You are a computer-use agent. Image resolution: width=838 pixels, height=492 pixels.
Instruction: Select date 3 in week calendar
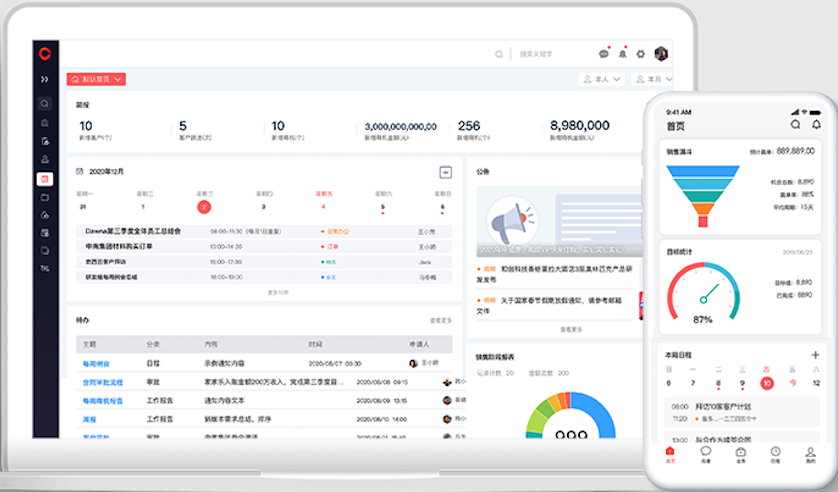(x=263, y=207)
